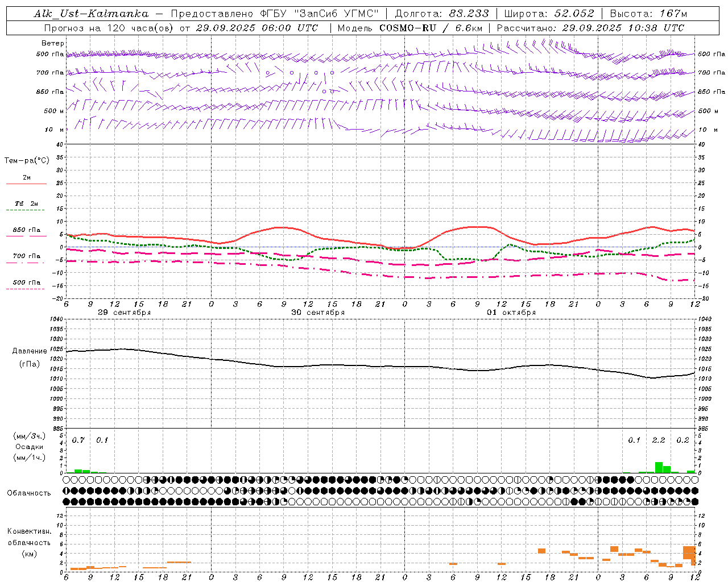Click the '2.2' precipitation total value
This screenshot has height=582, width=728.
tap(659, 440)
